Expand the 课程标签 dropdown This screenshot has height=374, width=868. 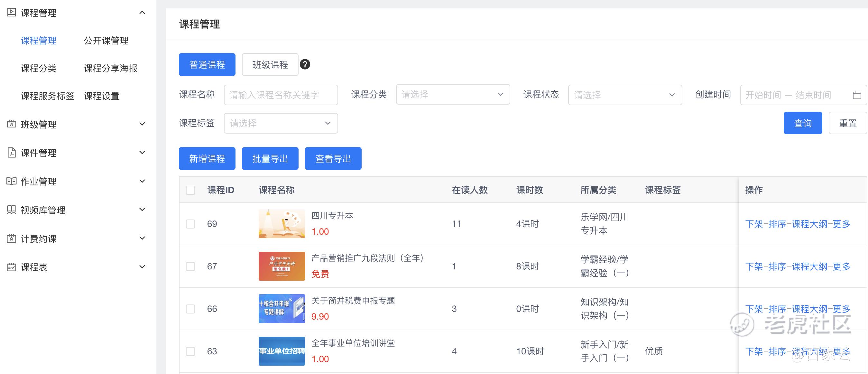point(280,123)
